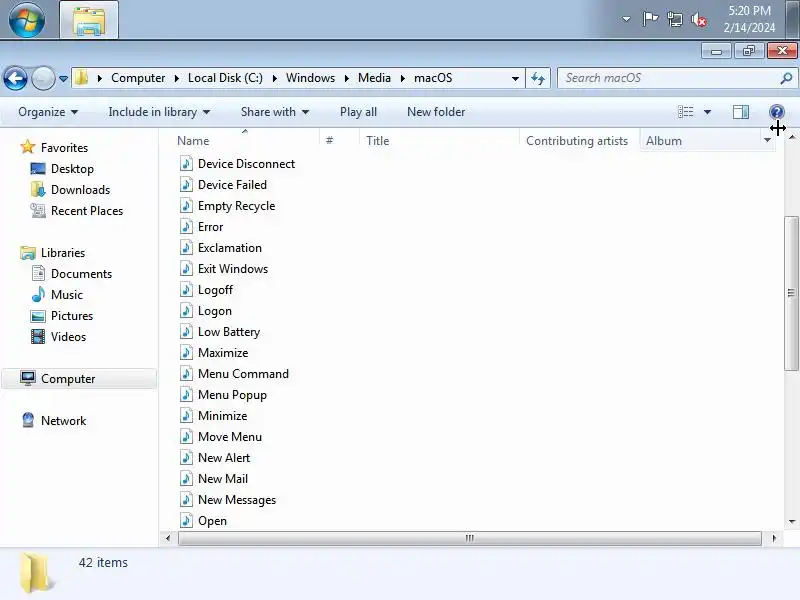Open the Album column filter dropdown

pos(767,140)
